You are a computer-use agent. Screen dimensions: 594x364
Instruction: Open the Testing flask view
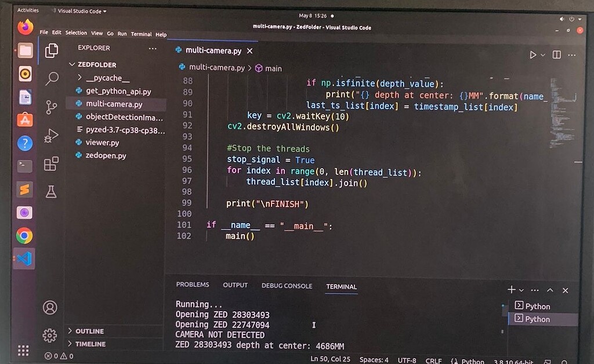(x=52, y=192)
